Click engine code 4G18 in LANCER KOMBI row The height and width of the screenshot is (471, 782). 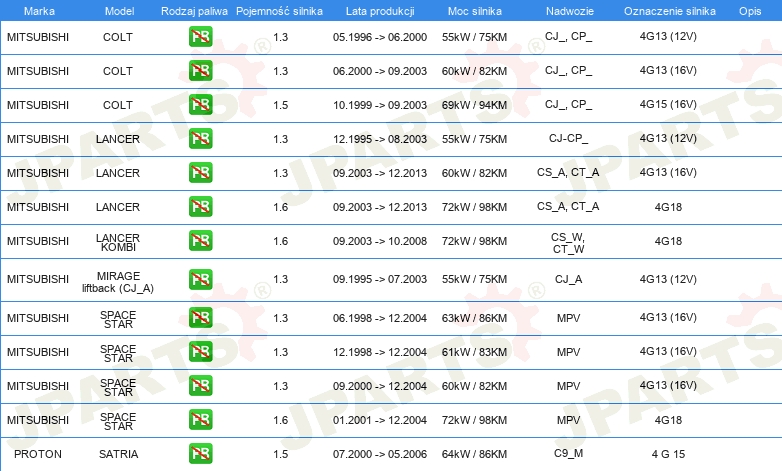pyautogui.click(x=668, y=241)
